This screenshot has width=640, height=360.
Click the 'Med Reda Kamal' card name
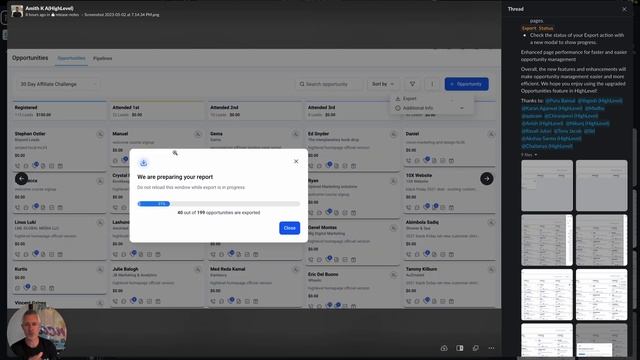[227, 269]
